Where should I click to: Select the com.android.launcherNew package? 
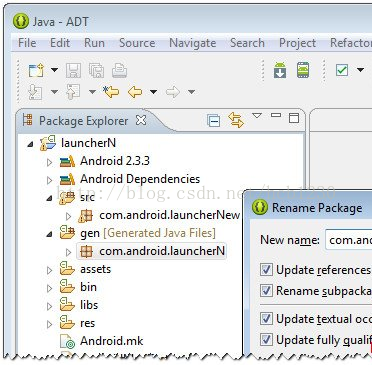(170, 215)
